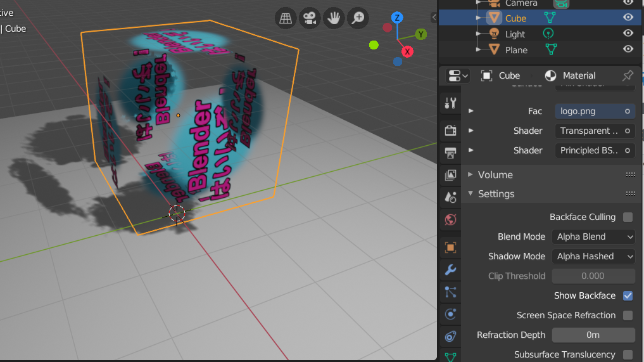Screen dimensions: 644x362
Task: Click the Clip Threshold value field
Action: click(x=594, y=276)
